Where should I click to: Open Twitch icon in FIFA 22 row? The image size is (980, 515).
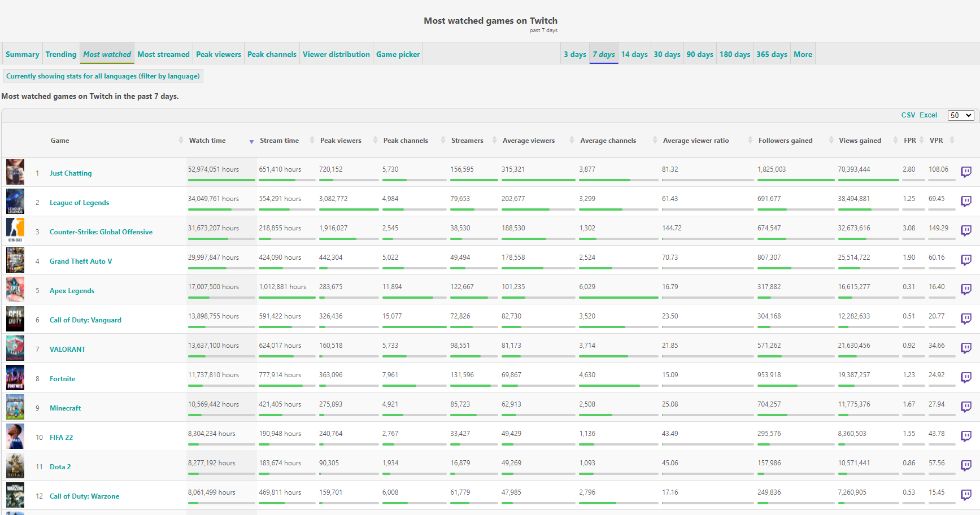[966, 436]
